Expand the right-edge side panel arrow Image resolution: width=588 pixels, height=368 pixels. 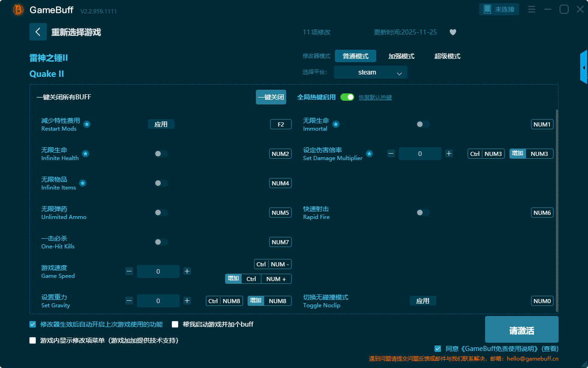click(x=584, y=68)
